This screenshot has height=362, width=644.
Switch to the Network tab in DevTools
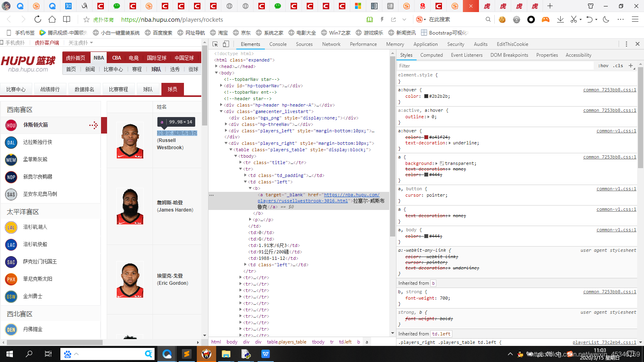pos(331,44)
